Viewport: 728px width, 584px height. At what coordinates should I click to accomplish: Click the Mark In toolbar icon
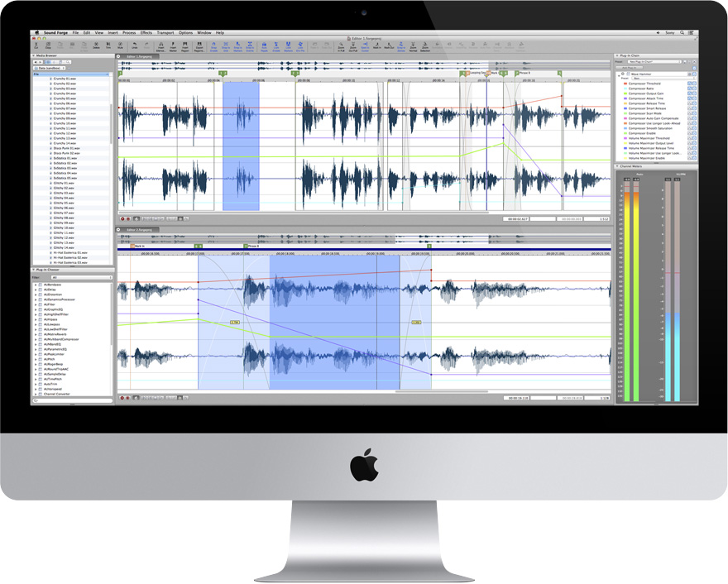click(x=377, y=45)
